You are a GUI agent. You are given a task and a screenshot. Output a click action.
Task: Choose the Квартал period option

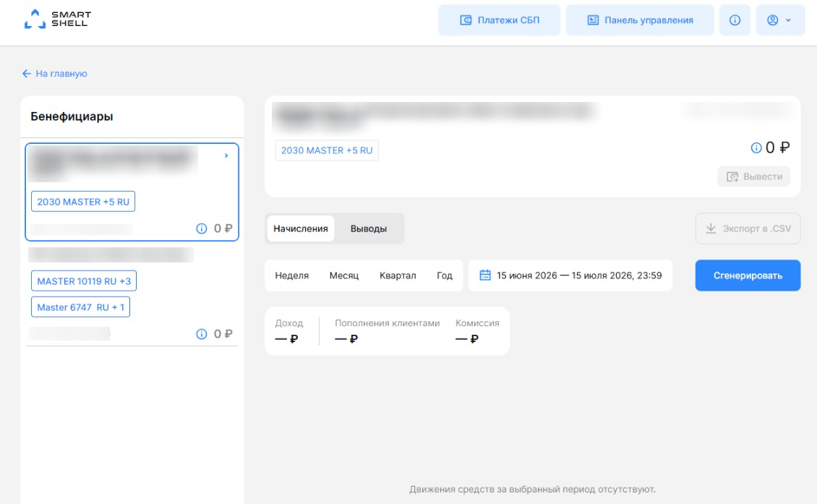(x=398, y=276)
